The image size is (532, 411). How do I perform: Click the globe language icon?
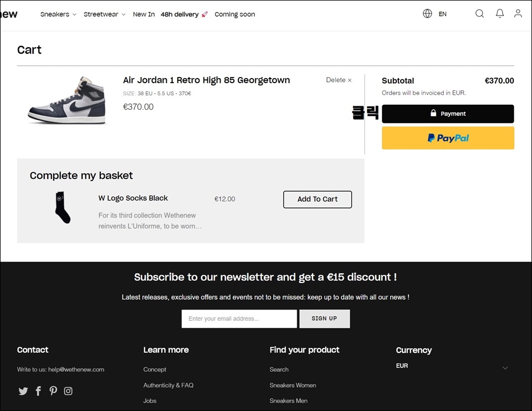click(427, 13)
